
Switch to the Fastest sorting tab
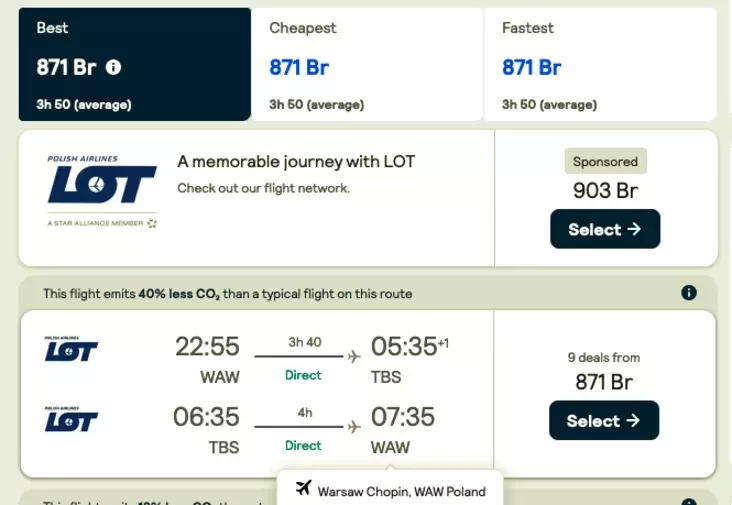[599, 64]
